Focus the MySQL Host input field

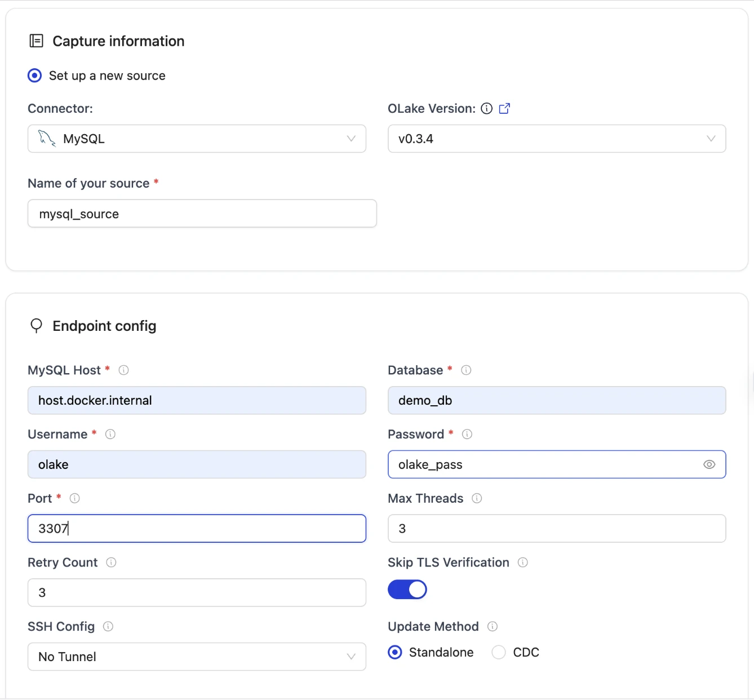tap(197, 401)
